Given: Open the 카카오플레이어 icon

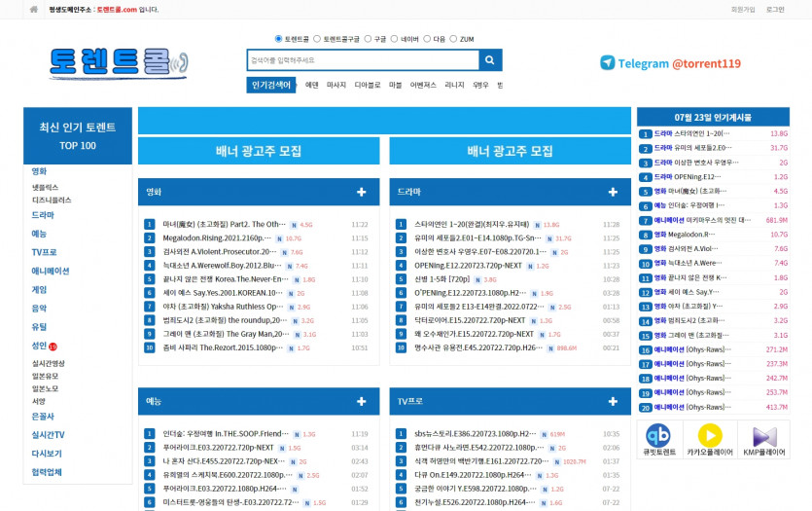Looking at the screenshot, I should pos(710,436).
